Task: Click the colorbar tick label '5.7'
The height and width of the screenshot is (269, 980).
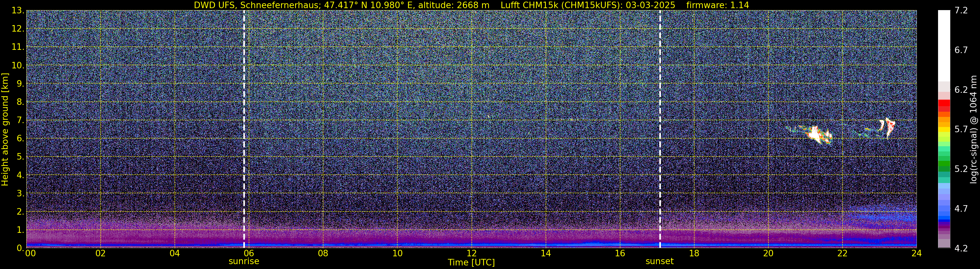Action: pyautogui.click(x=961, y=130)
